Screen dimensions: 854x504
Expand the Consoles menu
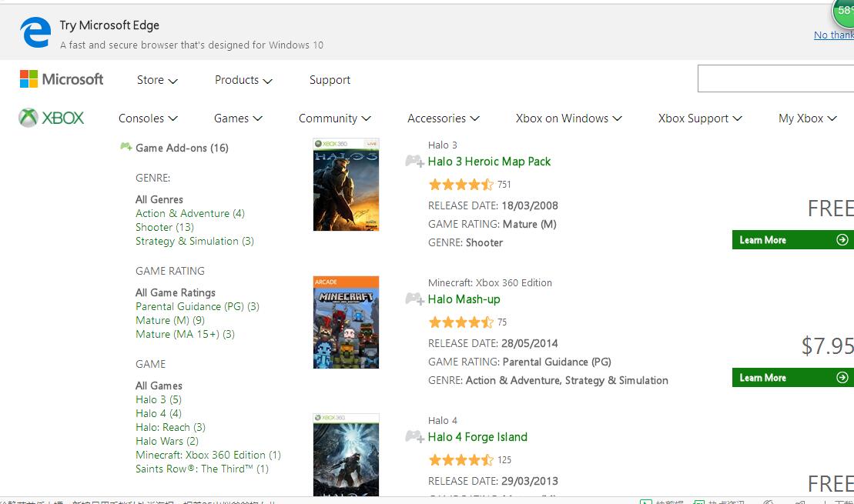pos(148,118)
